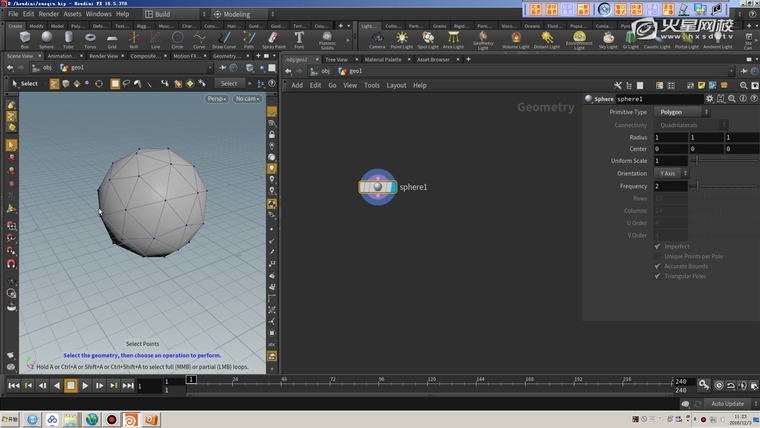Toggle Accurate Bounds checkbox
This screenshot has width=760, height=428.
657,266
